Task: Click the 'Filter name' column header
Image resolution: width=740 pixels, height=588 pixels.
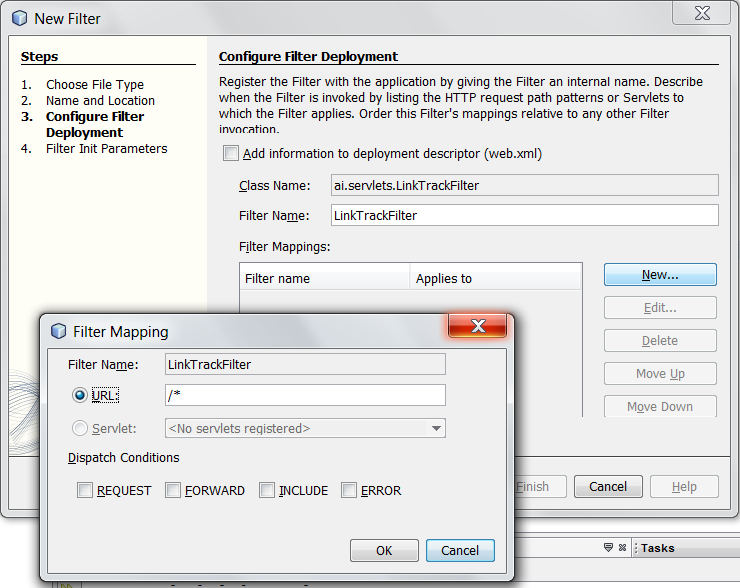Action: [x=325, y=278]
